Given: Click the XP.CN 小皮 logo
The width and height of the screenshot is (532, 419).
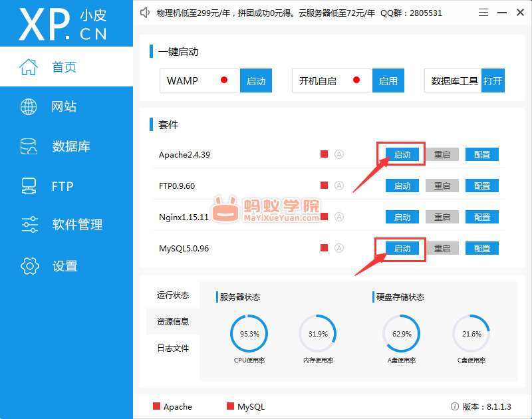Looking at the screenshot, I should (63, 24).
